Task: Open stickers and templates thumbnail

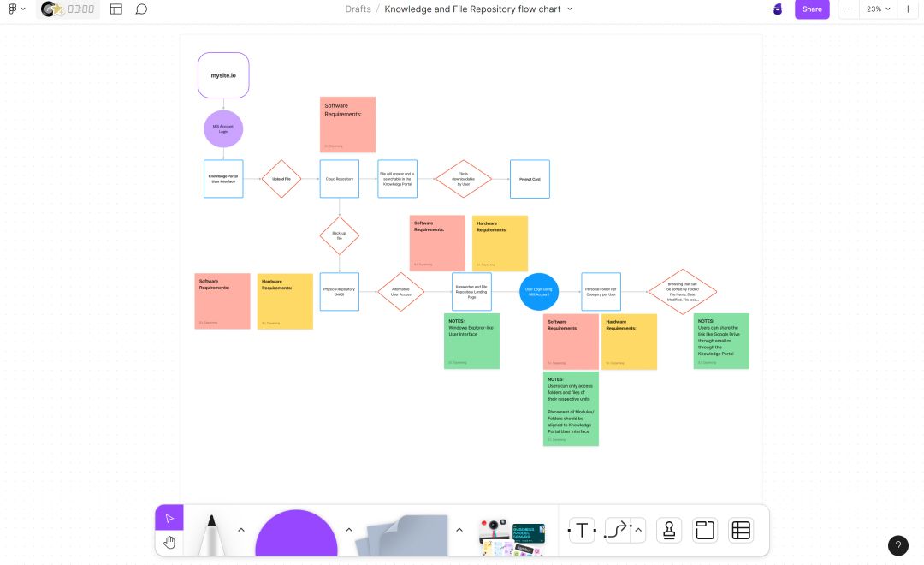Action: [x=512, y=537]
